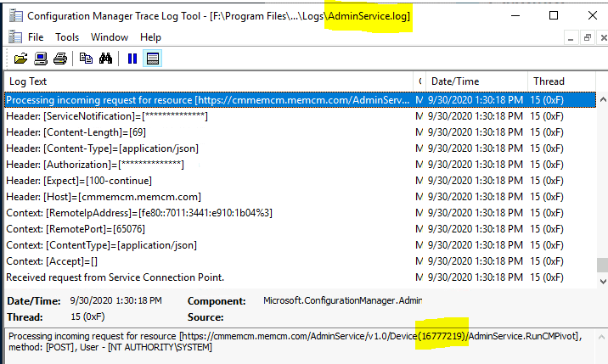
Task: Click the detail pane scroll up arrow
Action: pyautogui.click(x=601, y=337)
